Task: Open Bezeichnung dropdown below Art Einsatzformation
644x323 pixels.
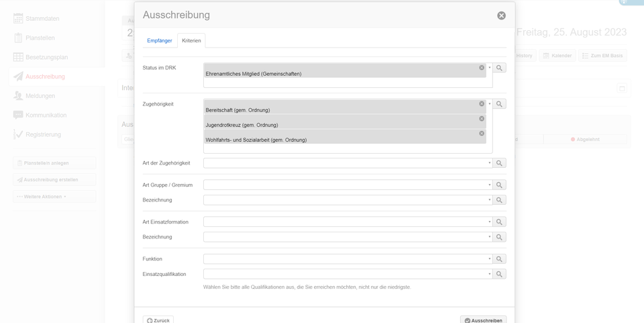Action: coord(490,237)
